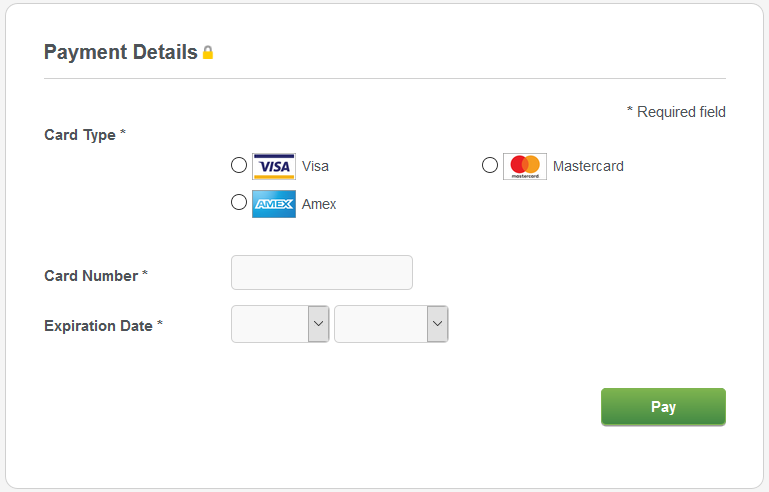Image resolution: width=769 pixels, height=492 pixels.
Task: Submit payment with the green Pay button
Action: click(663, 407)
